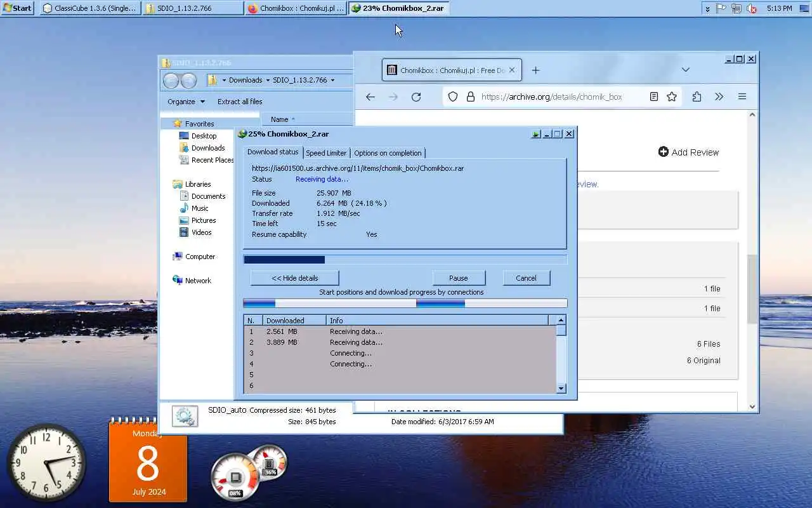Image resolution: width=812 pixels, height=508 pixels.
Task: Switch to the Options on completion tab
Action: (388, 153)
